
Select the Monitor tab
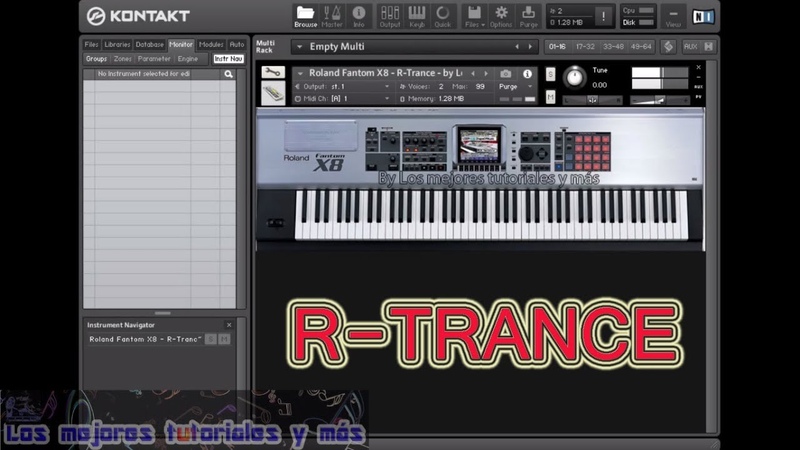click(181, 44)
